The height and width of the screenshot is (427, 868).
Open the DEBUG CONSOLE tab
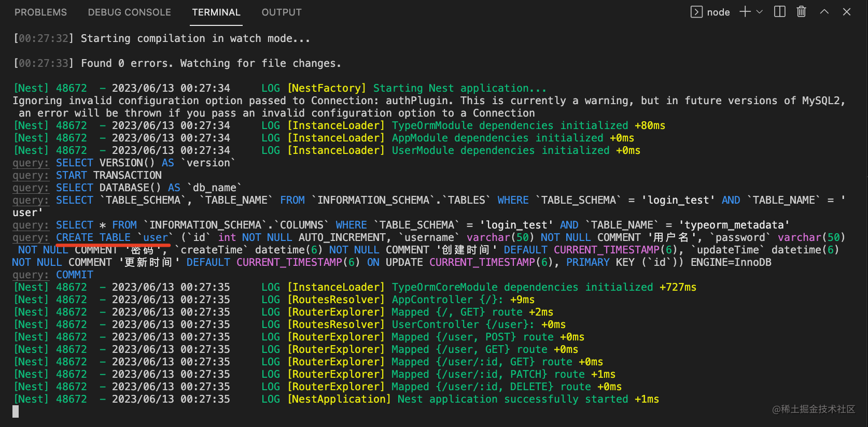tap(129, 12)
